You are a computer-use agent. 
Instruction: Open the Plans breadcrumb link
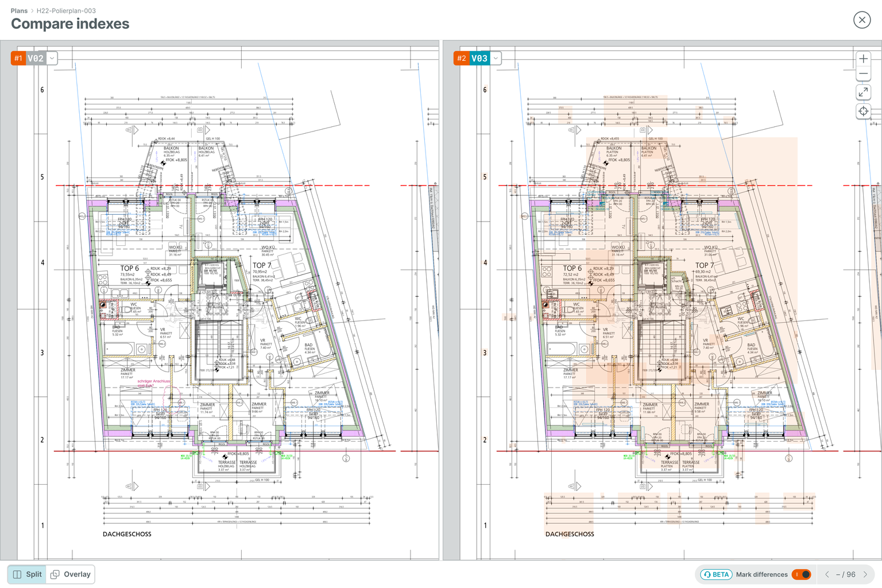pos(19,11)
